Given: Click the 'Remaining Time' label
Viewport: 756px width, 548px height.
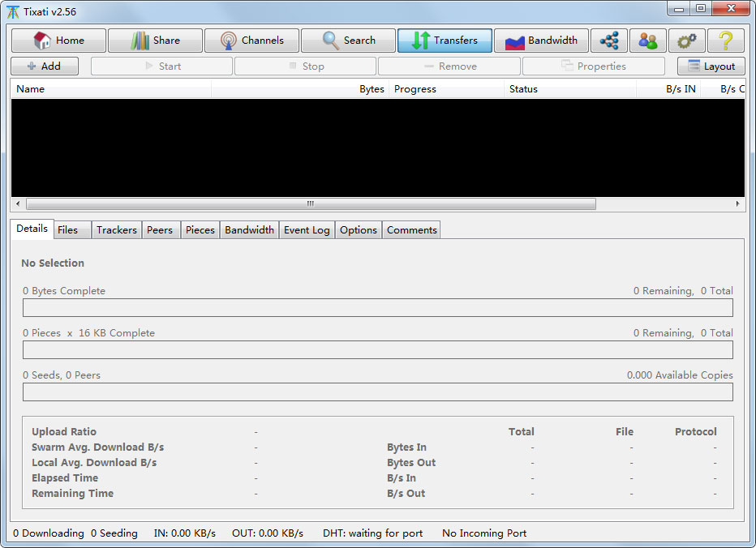Looking at the screenshot, I should [x=73, y=494].
